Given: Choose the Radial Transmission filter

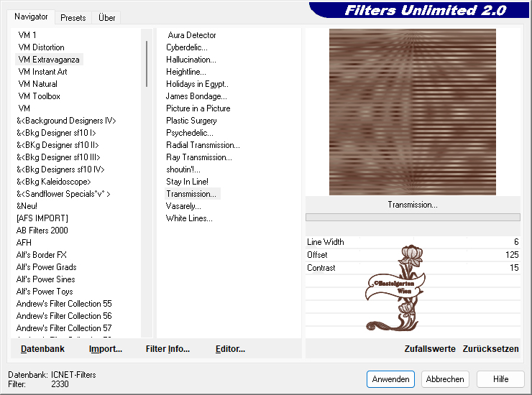Looking at the screenshot, I should 203,145.
